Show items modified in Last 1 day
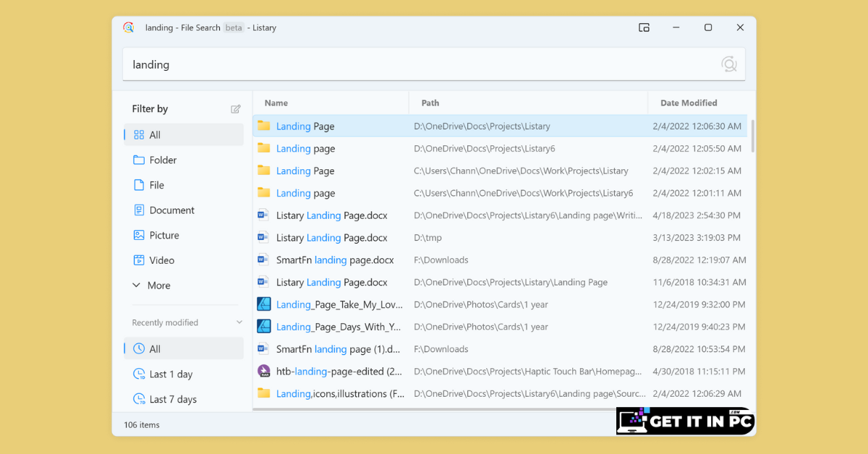This screenshot has width=868, height=454. pos(184,374)
